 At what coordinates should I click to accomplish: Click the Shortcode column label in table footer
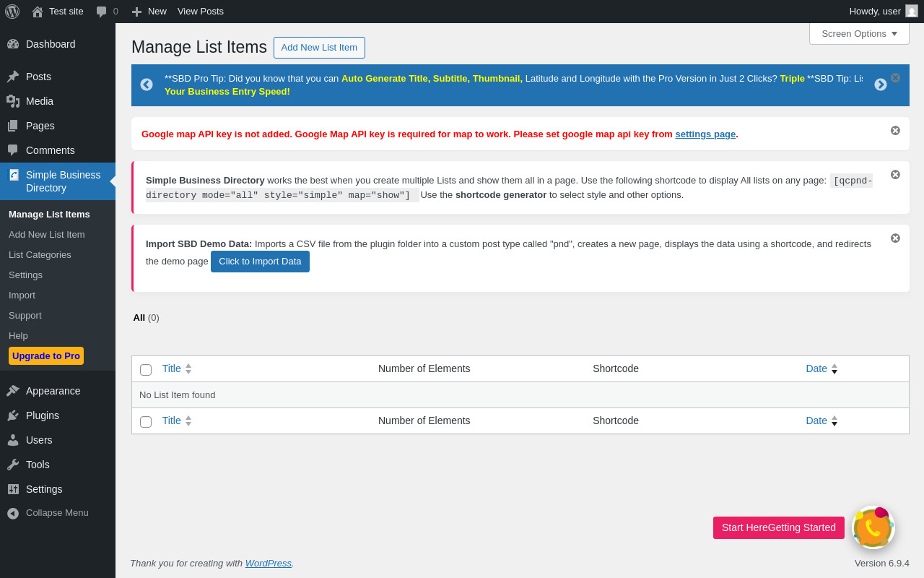(616, 420)
